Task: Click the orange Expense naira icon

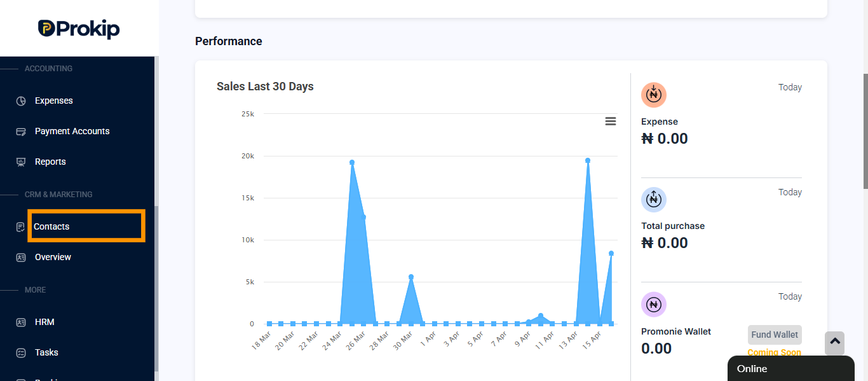Action: pyautogui.click(x=653, y=95)
